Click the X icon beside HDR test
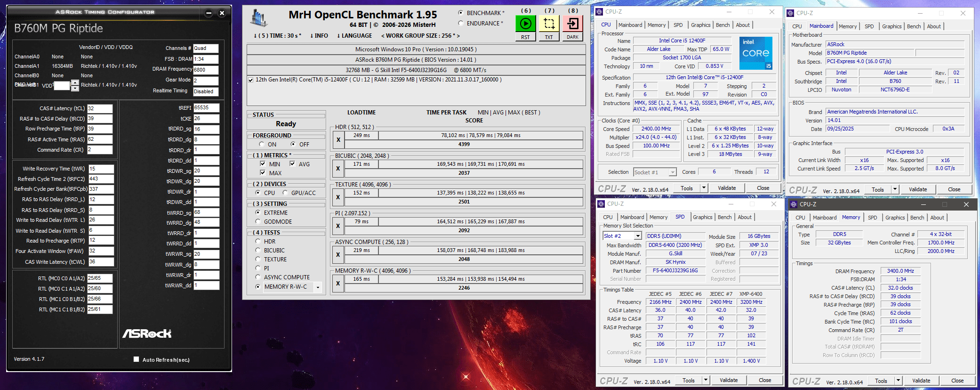This screenshot has width=980, height=390. point(338,140)
